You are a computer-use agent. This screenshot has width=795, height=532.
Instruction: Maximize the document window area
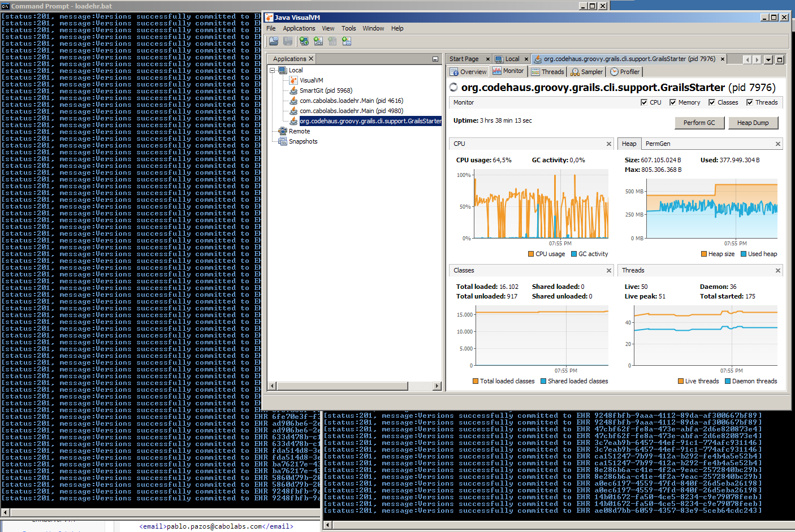[x=780, y=59]
